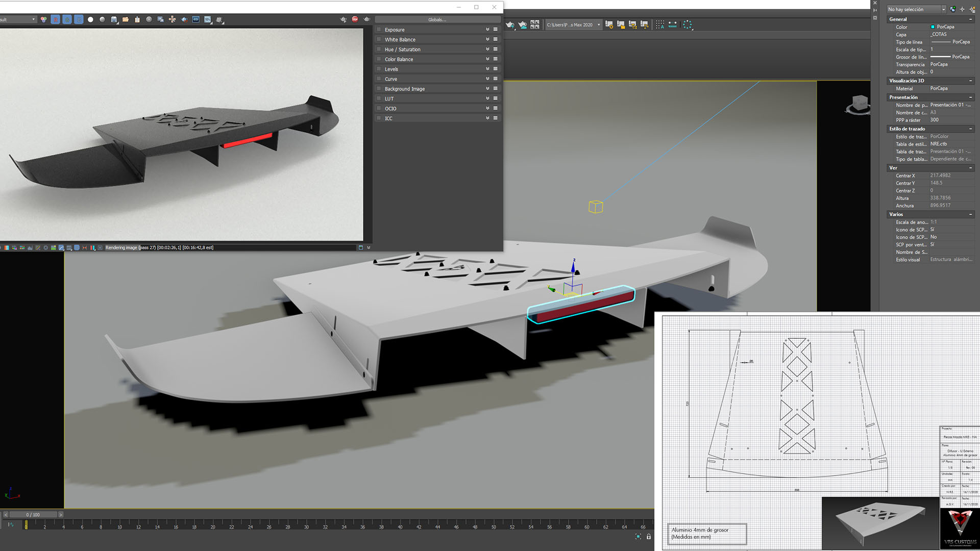Enable the White Balance checkbox
Viewport: 980px width, 551px height.
tap(379, 39)
